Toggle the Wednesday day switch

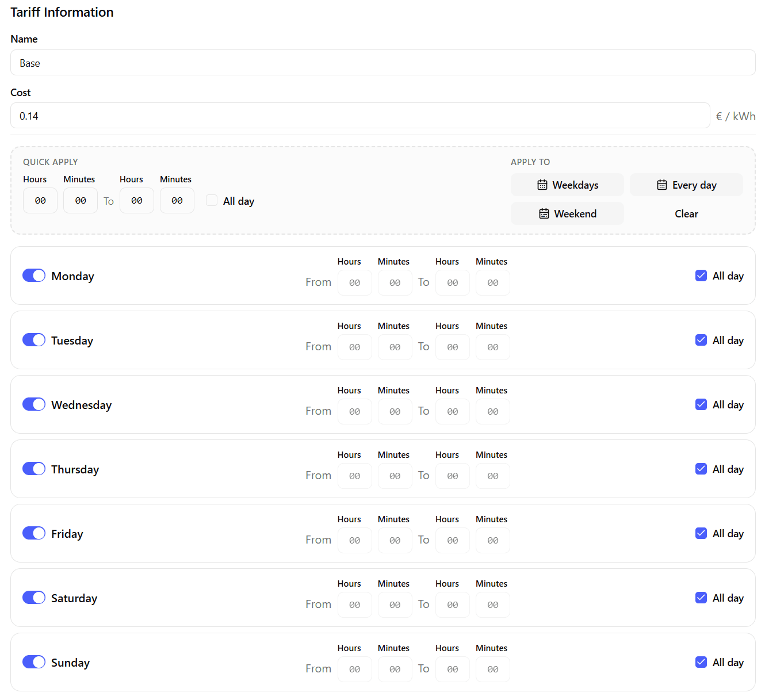click(33, 404)
